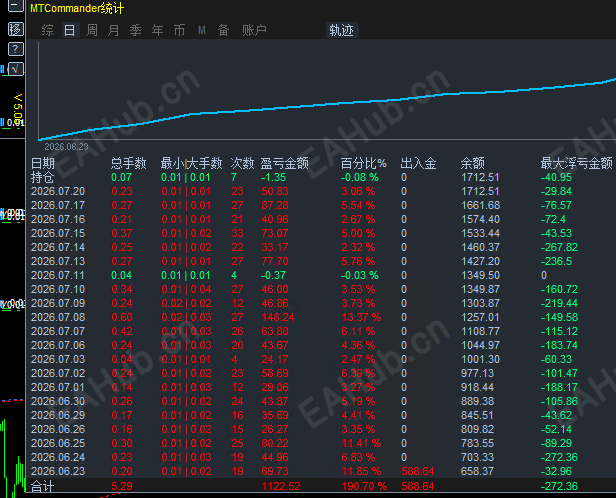The width and height of the screenshot is (616, 498).
Task: Switch to the 年 yearly tab
Action: [x=158, y=30]
